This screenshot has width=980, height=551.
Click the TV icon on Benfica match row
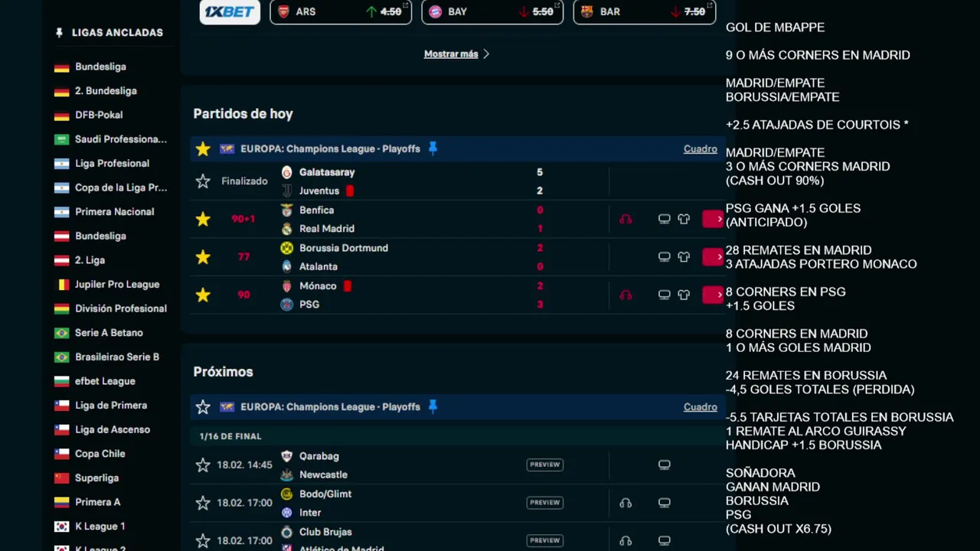pos(665,219)
